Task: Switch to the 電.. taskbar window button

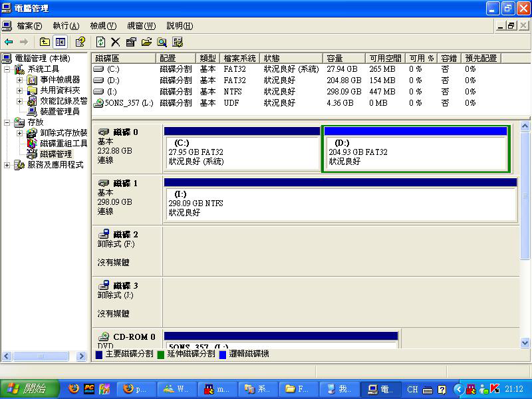Action: tap(380, 389)
